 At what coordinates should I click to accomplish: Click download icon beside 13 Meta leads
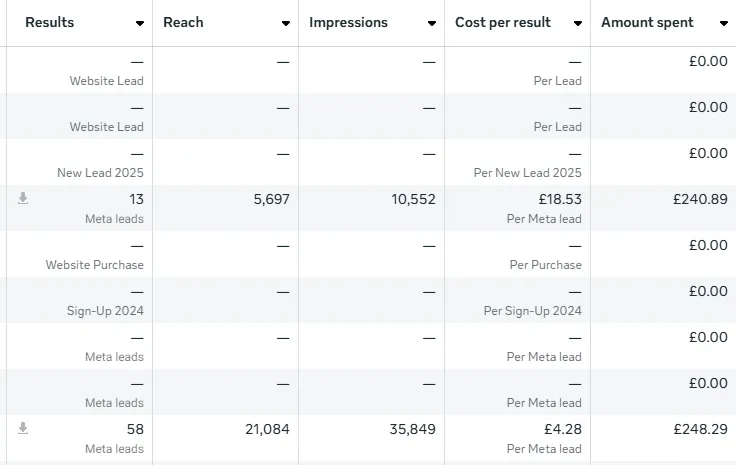(23, 199)
